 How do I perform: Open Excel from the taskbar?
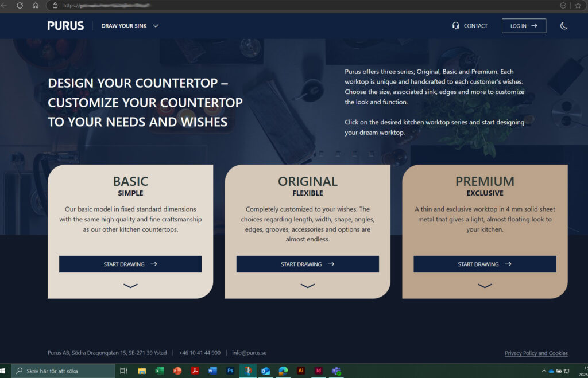coord(160,371)
